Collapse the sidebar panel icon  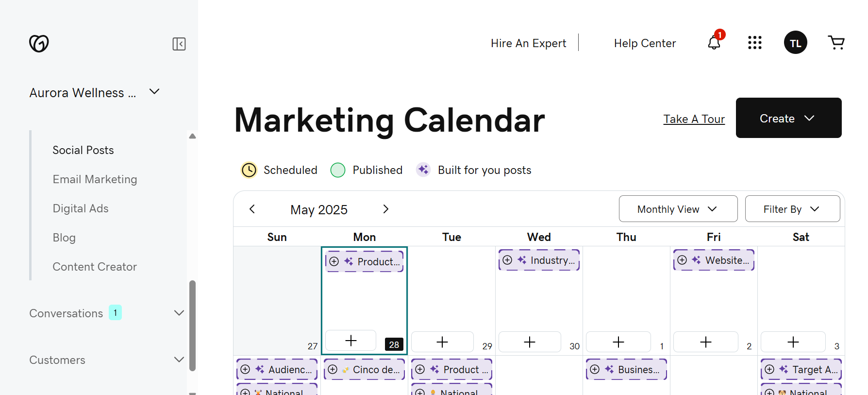(179, 44)
